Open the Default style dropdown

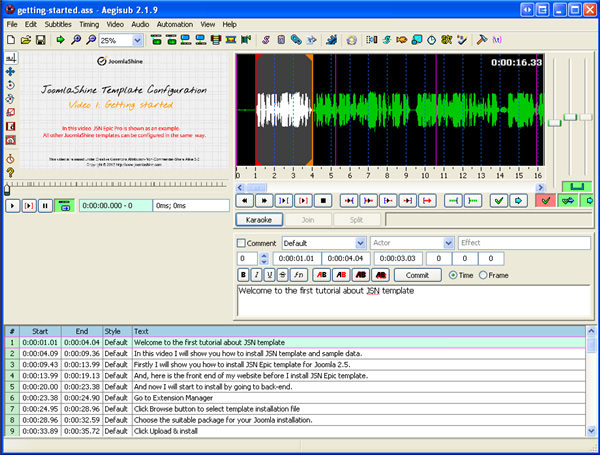(x=360, y=243)
